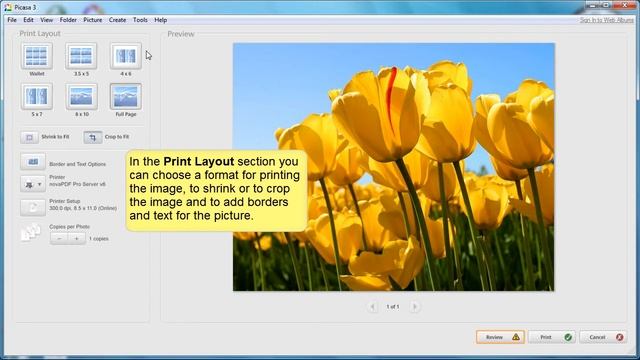Click Sign In to Web Albums link
Image resolution: width=640 pixels, height=360 pixels.
[x=607, y=20]
